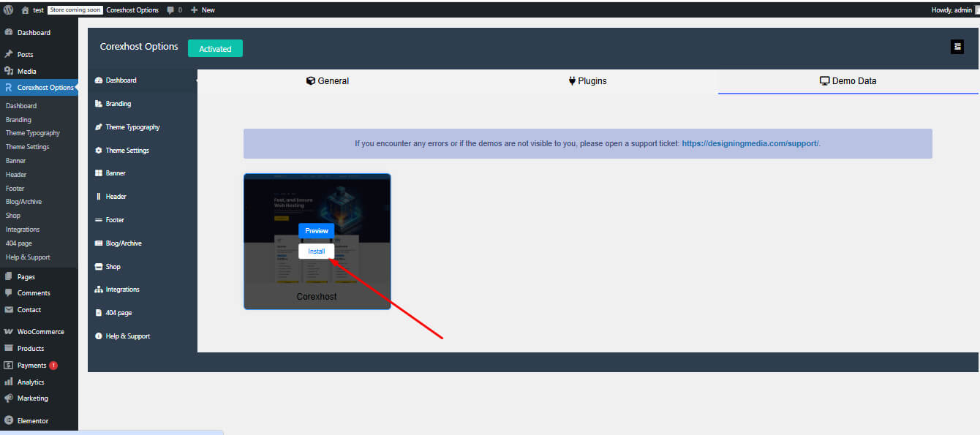Screen dimensions: 980x435
Task: Click the Integrations sitemap icon in panel
Action: pyautogui.click(x=99, y=290)
